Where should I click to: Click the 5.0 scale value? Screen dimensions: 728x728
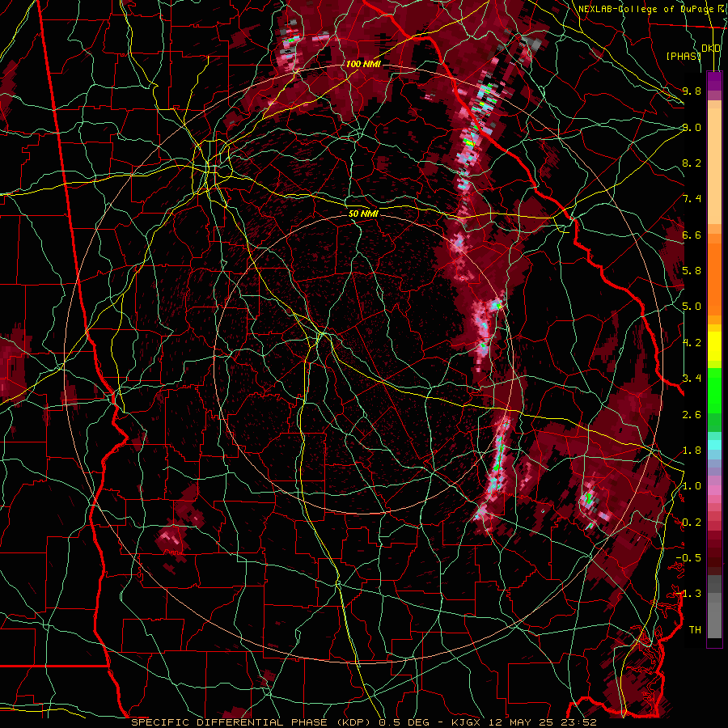pos(692,307)
